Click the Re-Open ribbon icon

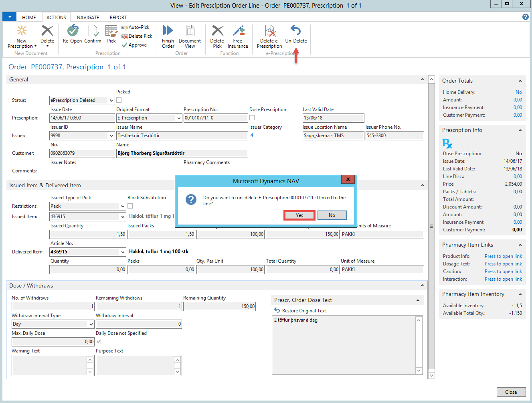pos(73,31)
